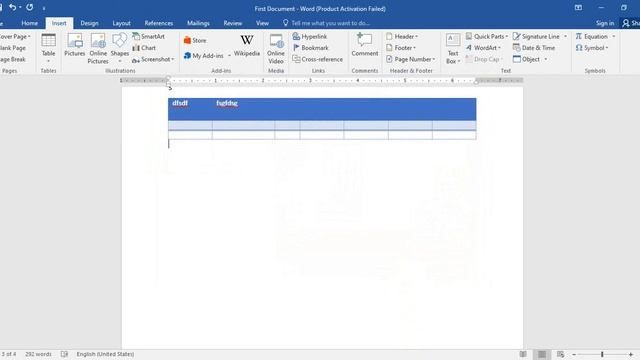Insert Date & Time
Screen dimensions: 640x360
534,48
